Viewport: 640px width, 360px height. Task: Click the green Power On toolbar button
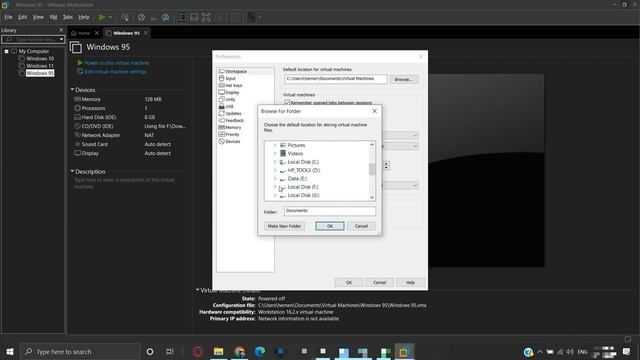pyautogui.click(x=102, y=17)
